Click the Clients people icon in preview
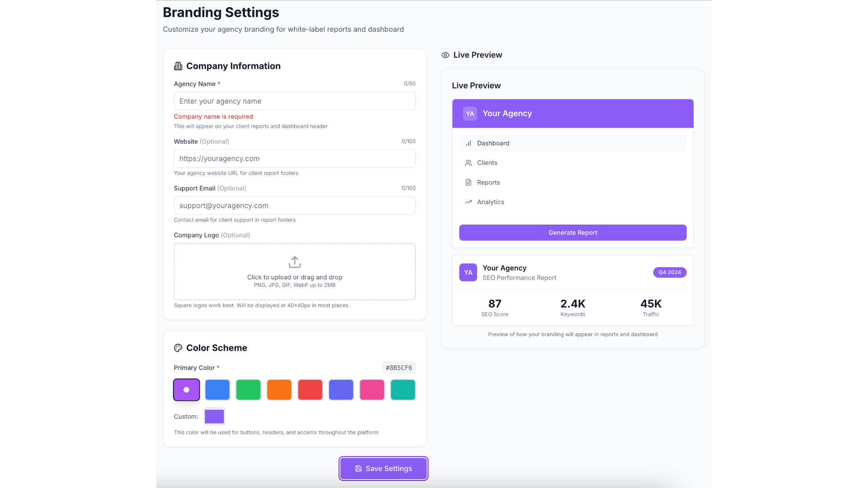The width and height of the screenshot is (868, 488). click(x=468, y=163)
